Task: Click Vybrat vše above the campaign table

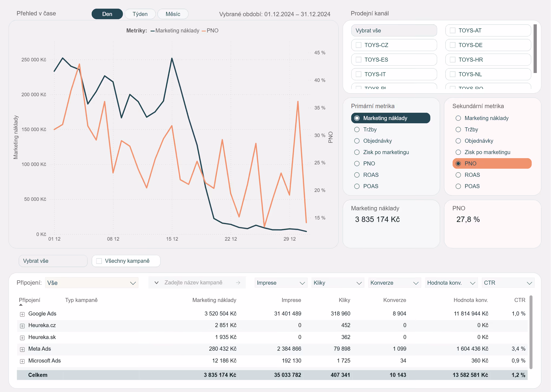Action: click(53, 261)
